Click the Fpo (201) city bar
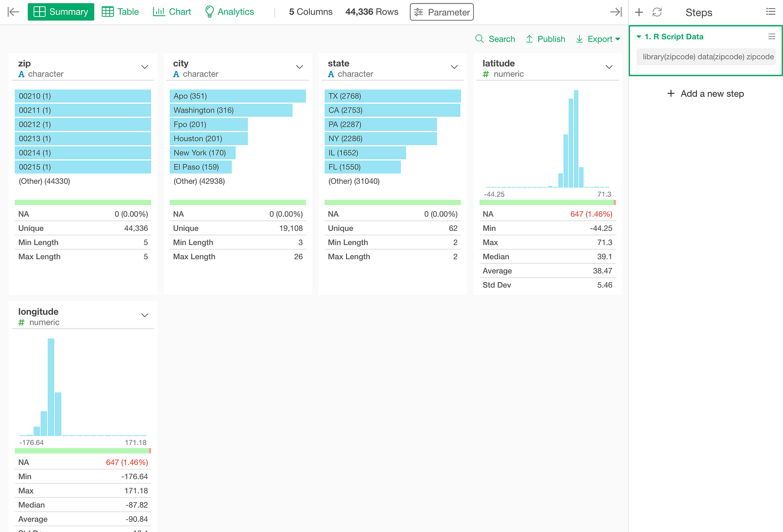783x532 pixels. 209,124
